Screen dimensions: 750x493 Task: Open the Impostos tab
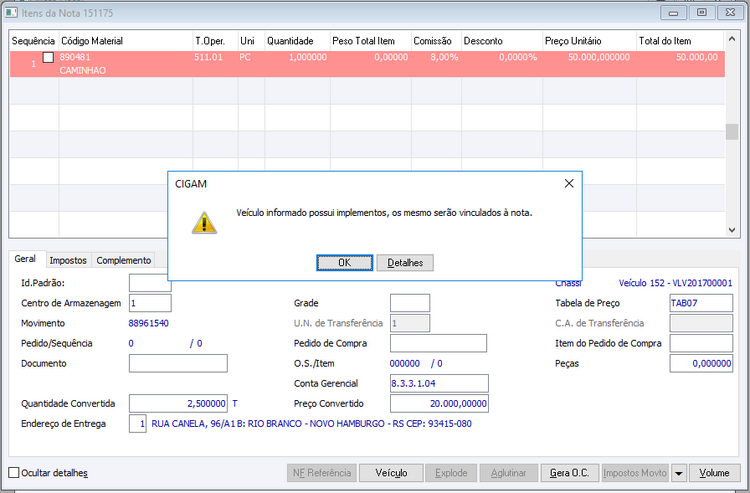(68, 260)
